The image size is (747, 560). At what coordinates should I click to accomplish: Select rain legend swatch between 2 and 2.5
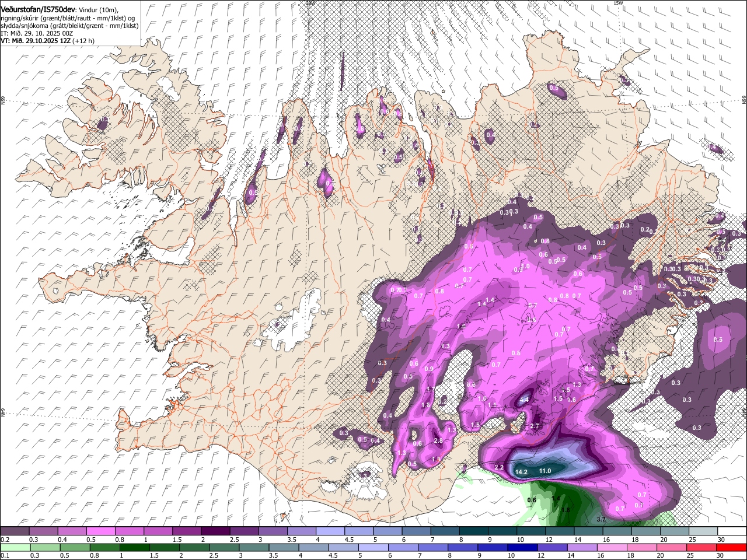click(194, 547)
